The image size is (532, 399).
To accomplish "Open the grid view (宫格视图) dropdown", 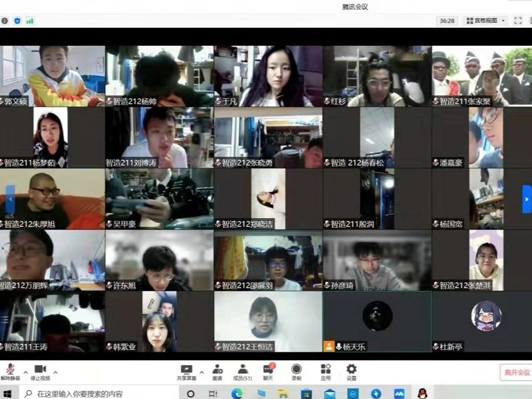I will (485, 21).
